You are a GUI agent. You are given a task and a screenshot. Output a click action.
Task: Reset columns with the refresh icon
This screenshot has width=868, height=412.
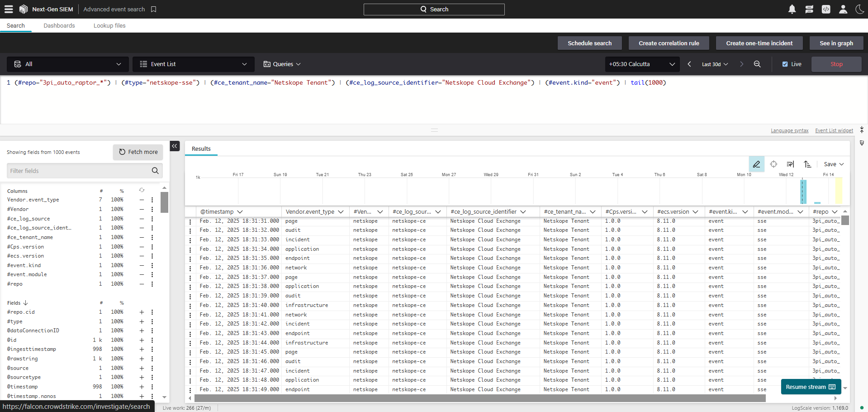(142, 190)
